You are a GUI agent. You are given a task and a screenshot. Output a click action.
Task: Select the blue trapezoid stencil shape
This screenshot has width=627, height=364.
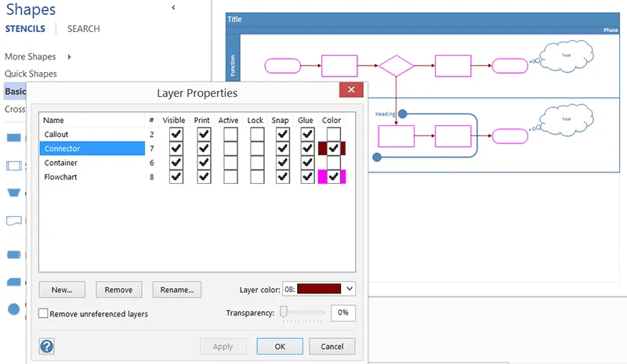[x=14, y=193]
